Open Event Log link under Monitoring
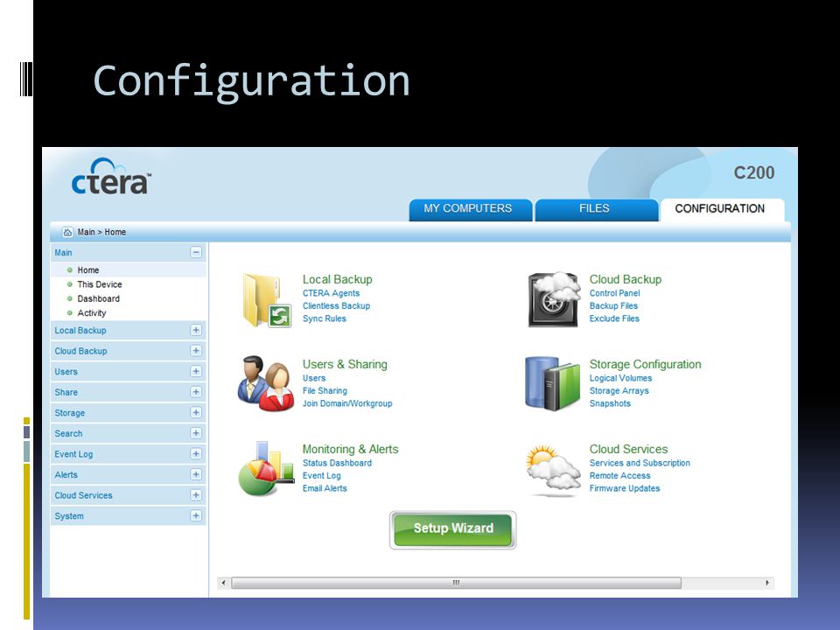 (x=321, y=476)
